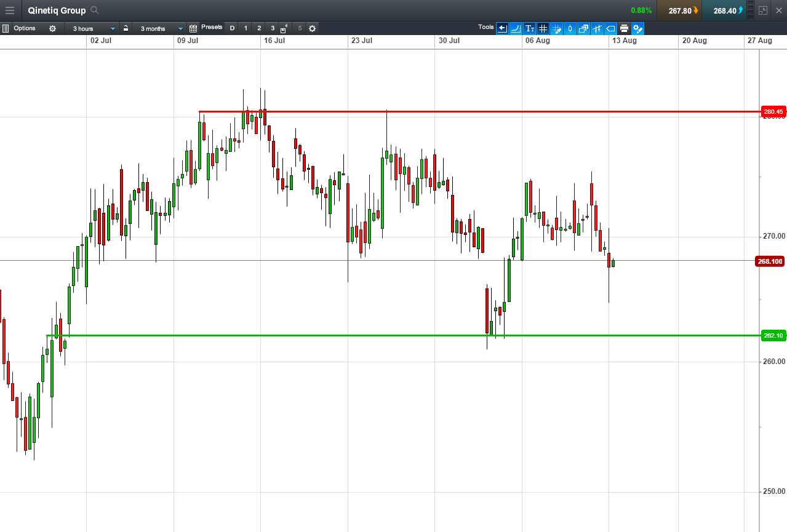
Task: Open the chart list document icon
Action: pyautogui.click(x=5, y=28)
